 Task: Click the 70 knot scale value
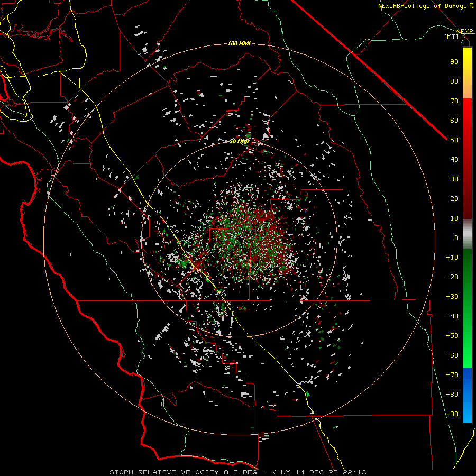(454, 101)
